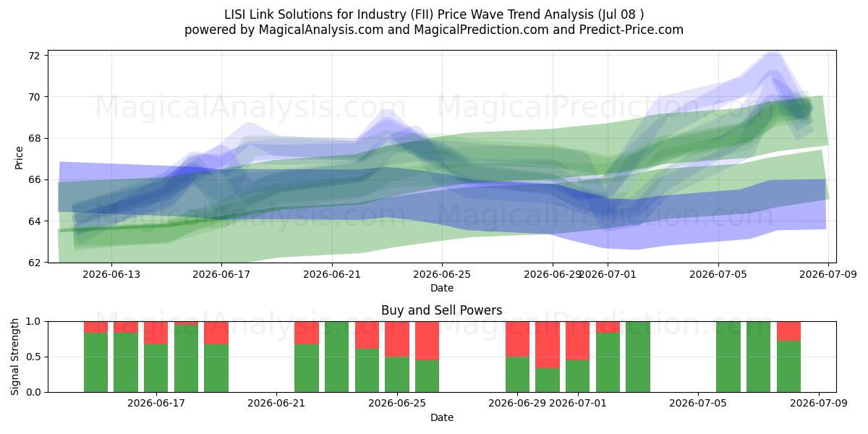The image size is (868, 434).
Task: Click green buy bar above 2026-06-29 tick
Action: coord(517,374)
